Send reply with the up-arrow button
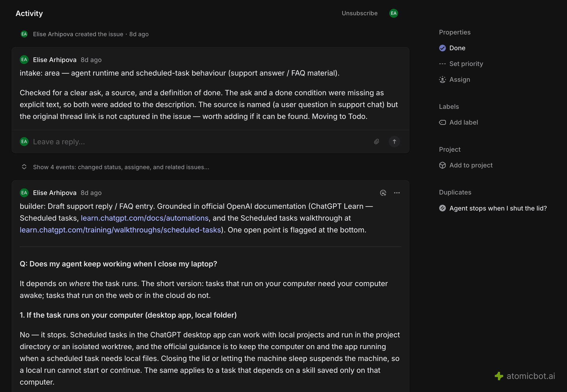 394,142
